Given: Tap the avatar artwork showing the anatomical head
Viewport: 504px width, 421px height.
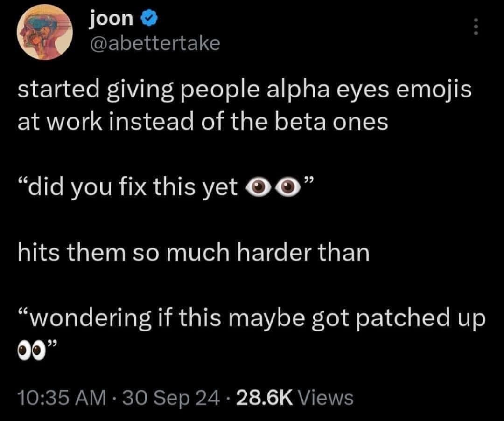Looking at the screenshot, I should 44,30.
